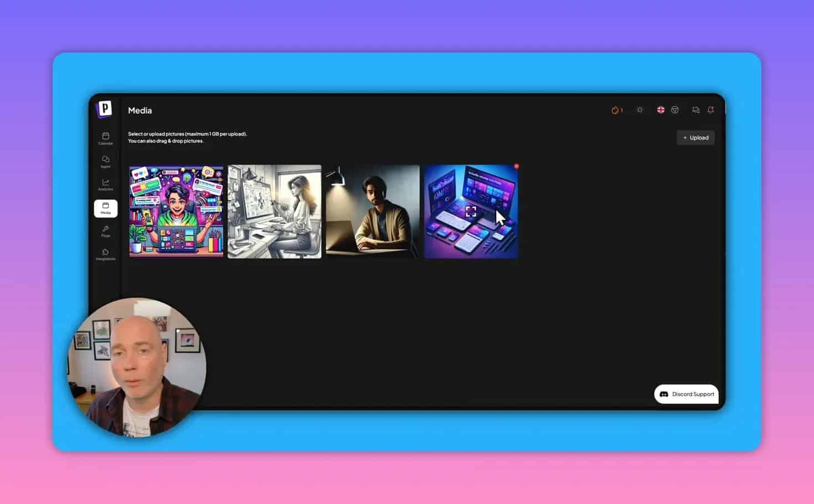This screenshot has width=814, height=504.
Task: Select the colorful cartoon boy image
Action: click(x=176, y=212)
